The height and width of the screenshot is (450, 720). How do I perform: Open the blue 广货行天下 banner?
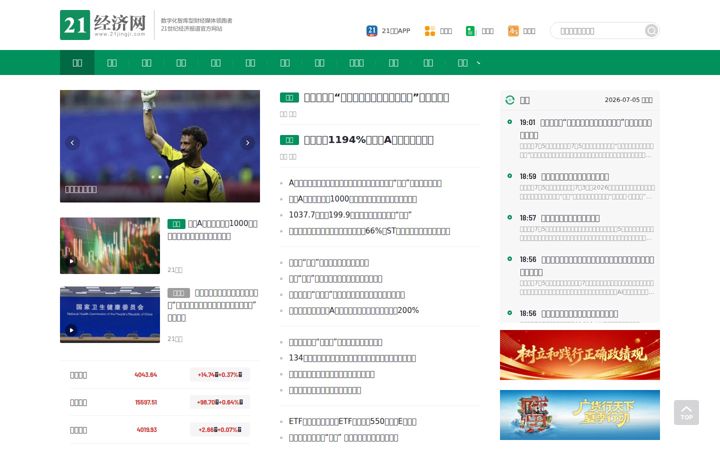coord(580,415)
